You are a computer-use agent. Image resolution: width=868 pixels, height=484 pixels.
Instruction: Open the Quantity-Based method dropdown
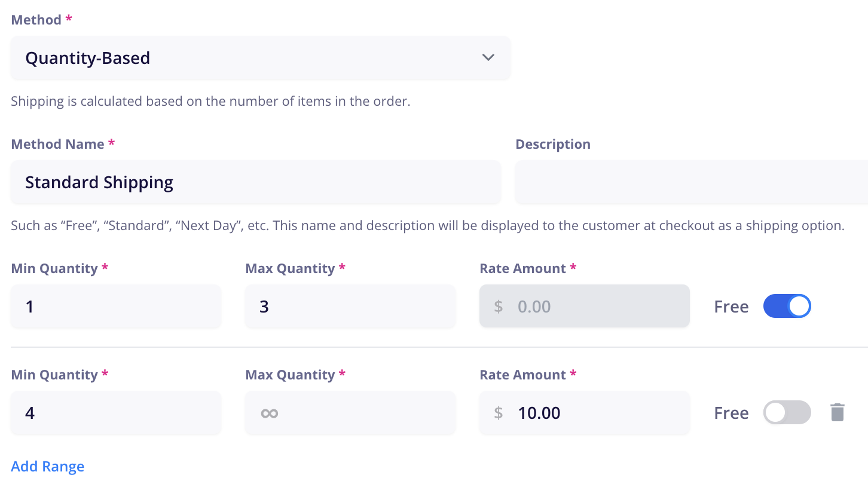coord(261,58)
